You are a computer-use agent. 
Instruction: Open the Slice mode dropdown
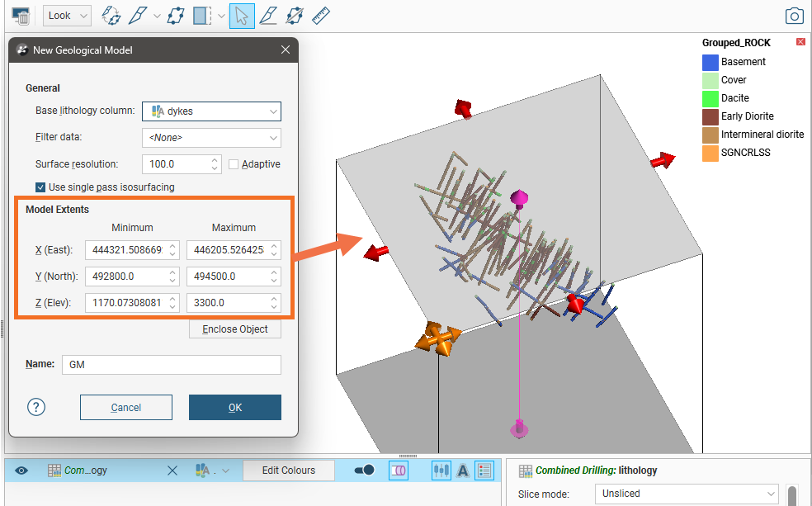(x=686, y=494)
